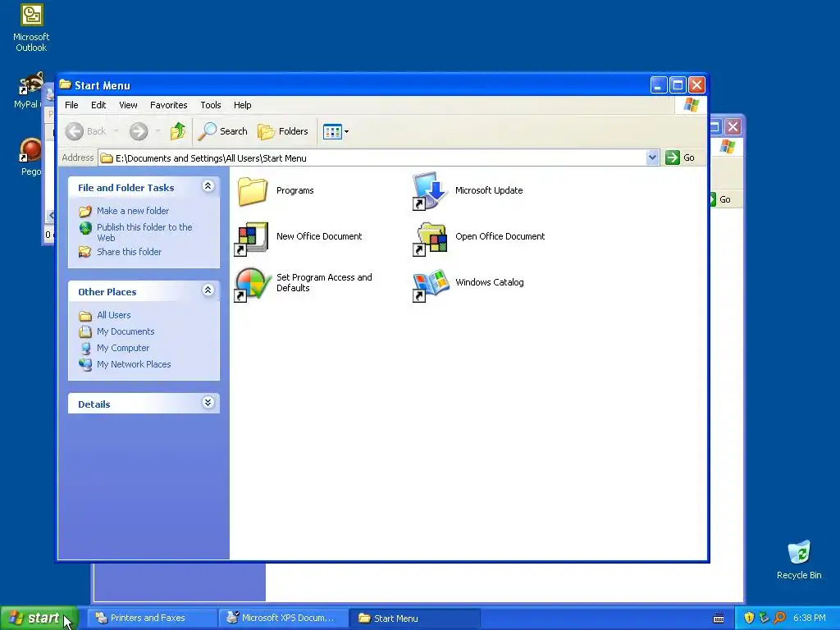The height and width of the screenshot is (630, 840).
Task: Open the Help menu
Action: (242, 105)
